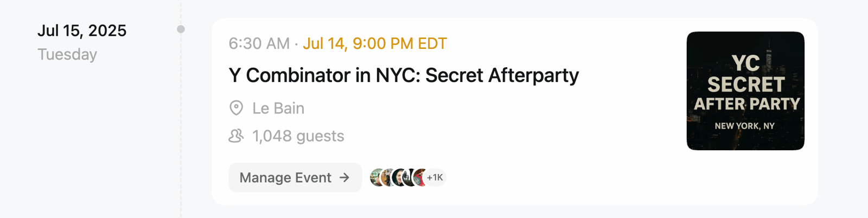This screenshot has width=868, height=218.
Task: Click the Jul 14, 9:00 PM EDT time
Action: (x=375, y=43)
